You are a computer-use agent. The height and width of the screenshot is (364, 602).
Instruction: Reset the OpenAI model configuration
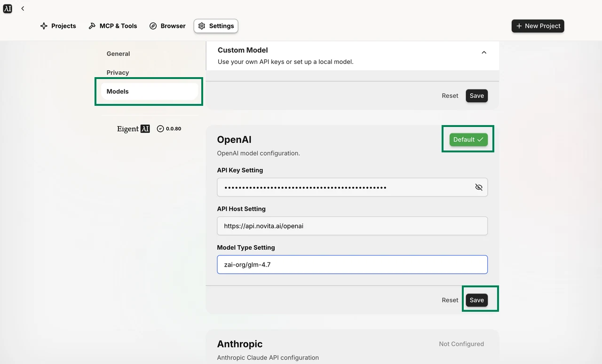point(450,300)
